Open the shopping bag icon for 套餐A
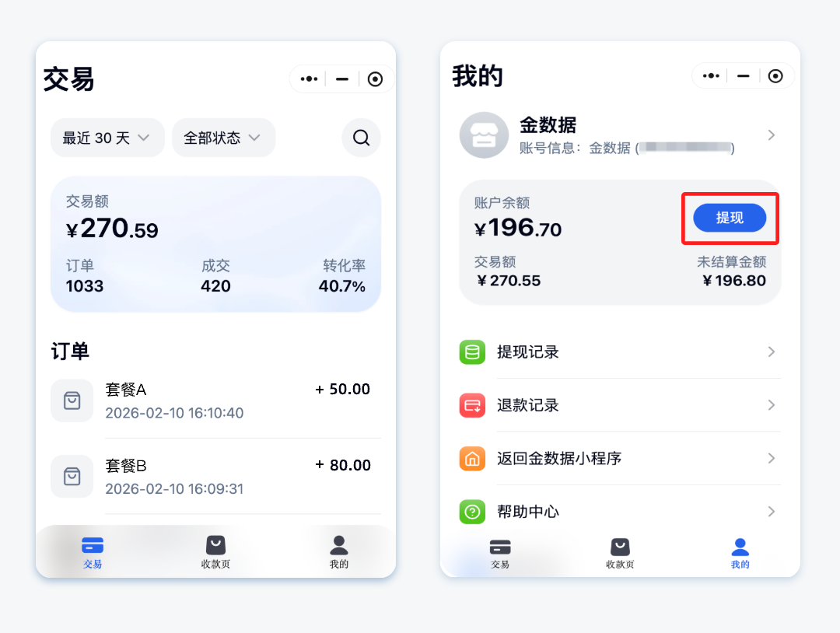 [72, 400]
